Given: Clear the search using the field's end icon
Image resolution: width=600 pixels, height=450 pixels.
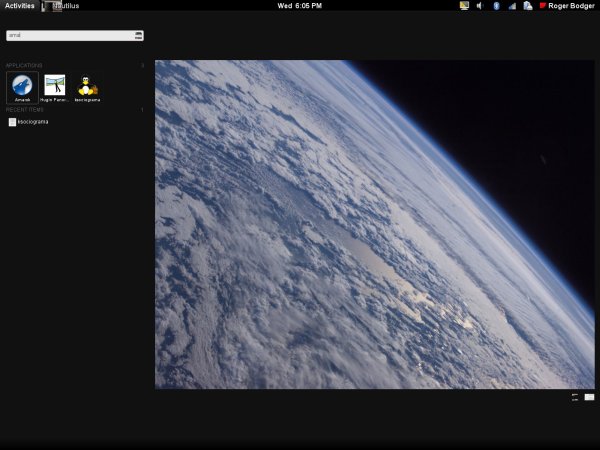Looking at the screenshot, I should pyautogui.click(x=138, y=35).
